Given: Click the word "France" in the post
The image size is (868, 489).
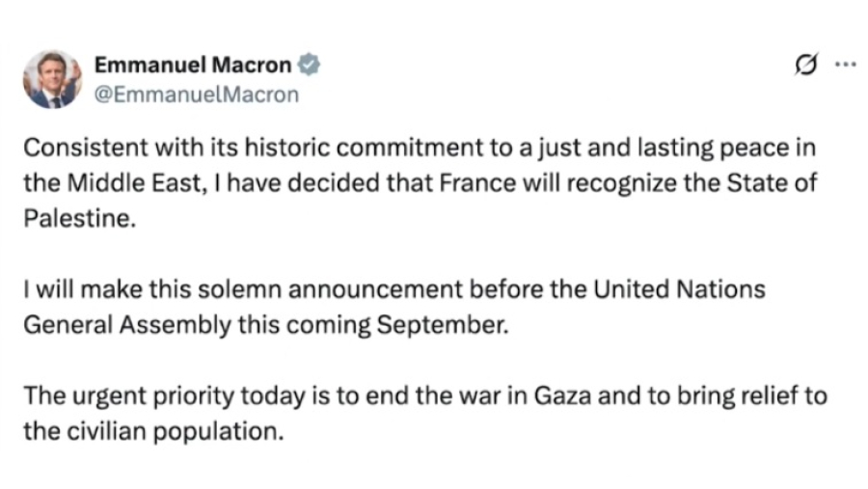Looking at the screenshot, I should [x=488, y=182].
